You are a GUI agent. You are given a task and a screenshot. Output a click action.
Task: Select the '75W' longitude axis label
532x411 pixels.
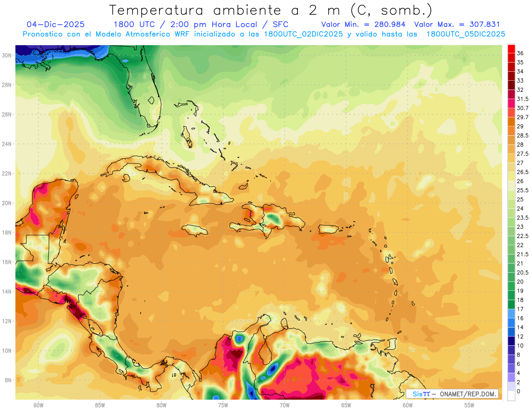223,405
